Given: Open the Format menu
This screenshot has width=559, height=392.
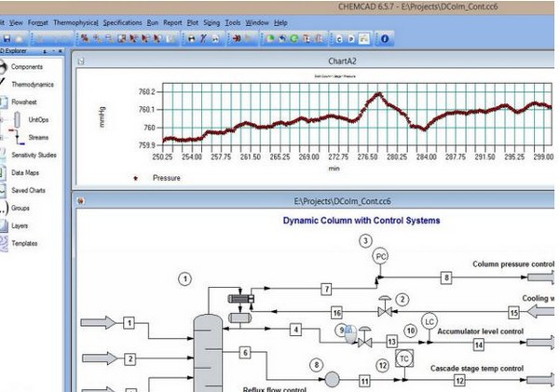Looking at the screenshot, I should tap(38, 22).
